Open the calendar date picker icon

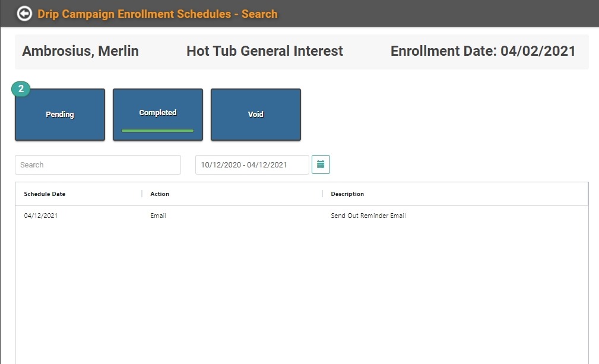(321, 164)
